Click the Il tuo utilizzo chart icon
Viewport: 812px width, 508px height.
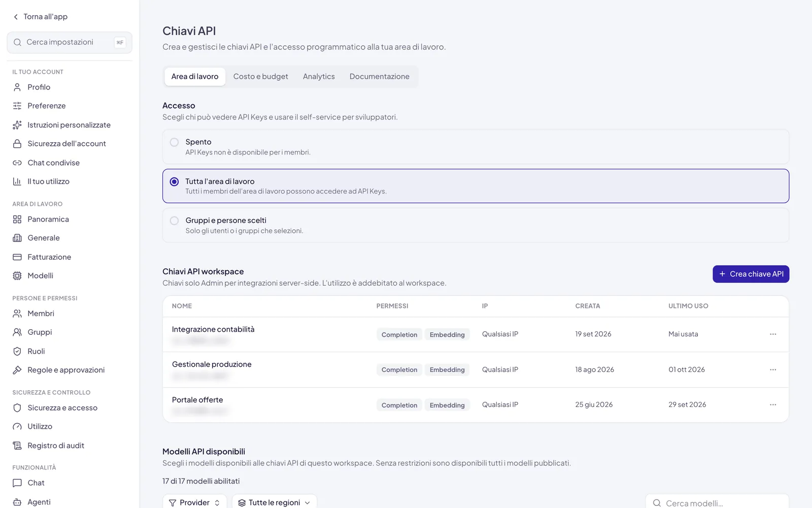point(17,182)
